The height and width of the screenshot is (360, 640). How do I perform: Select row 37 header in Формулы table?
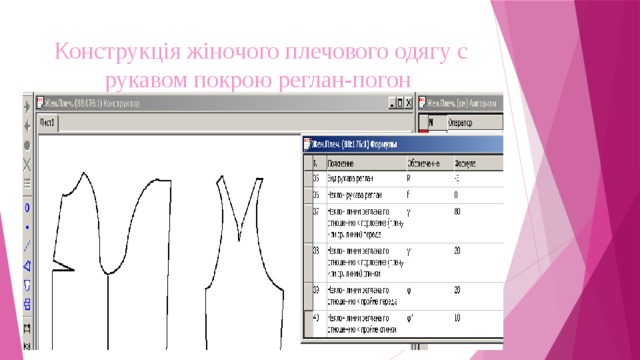tap(309, 223)
